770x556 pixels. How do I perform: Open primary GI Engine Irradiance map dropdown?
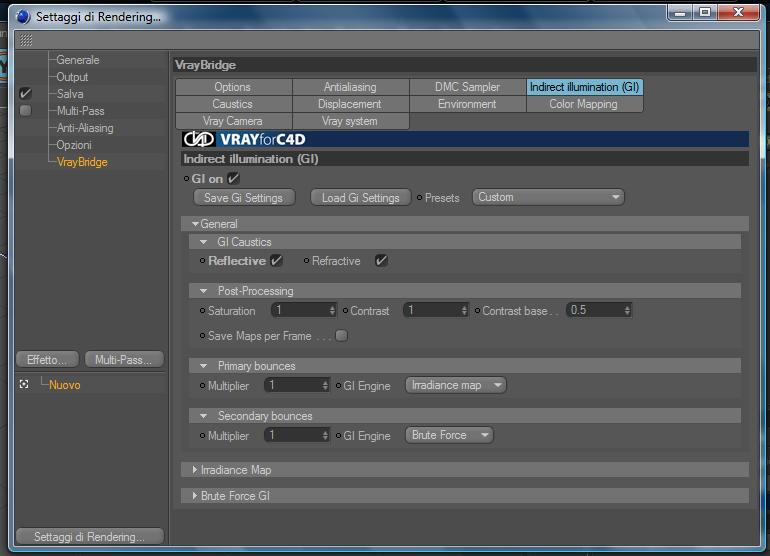[456, 385]
